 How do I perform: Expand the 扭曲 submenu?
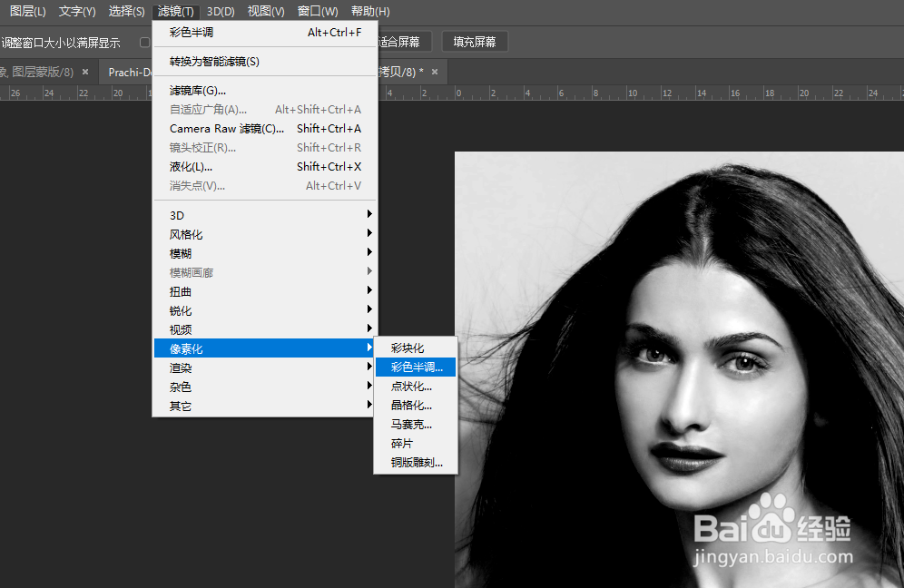(265, 291)
